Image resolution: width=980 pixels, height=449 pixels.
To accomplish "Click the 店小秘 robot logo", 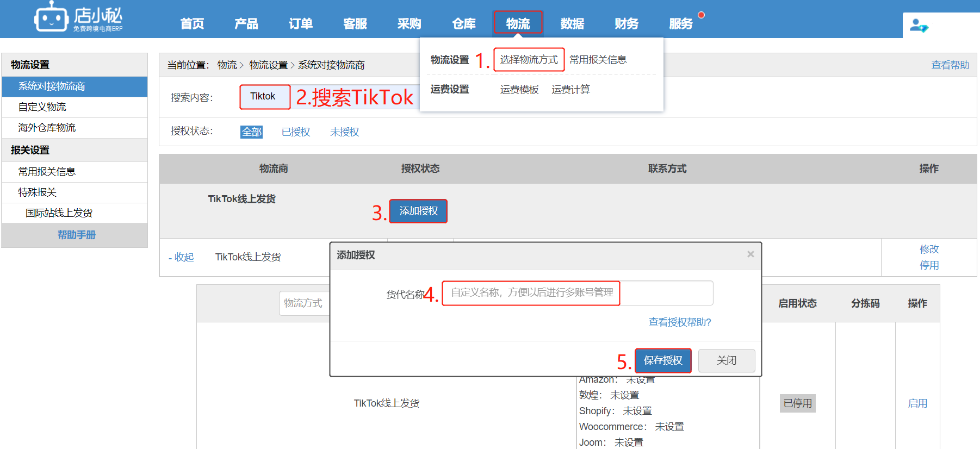I will 52,18.
